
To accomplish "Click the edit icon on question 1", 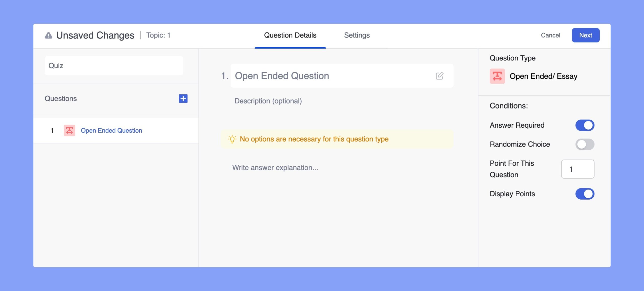I will (440, 76).
